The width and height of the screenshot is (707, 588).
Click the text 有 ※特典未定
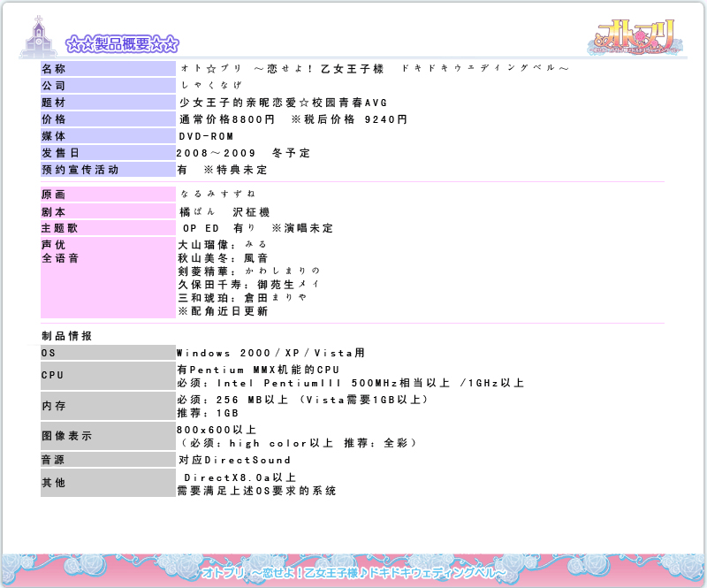[x=223, y=170]
